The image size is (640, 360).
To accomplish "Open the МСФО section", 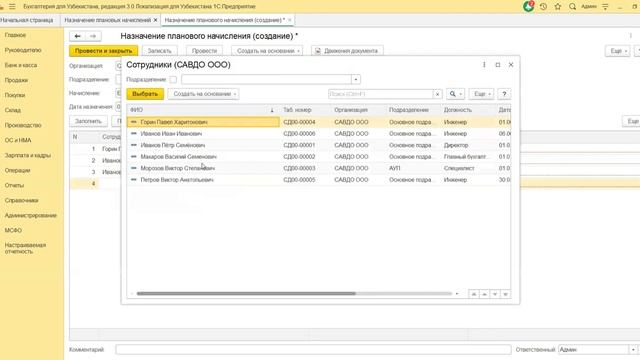I will coord(13,231).
